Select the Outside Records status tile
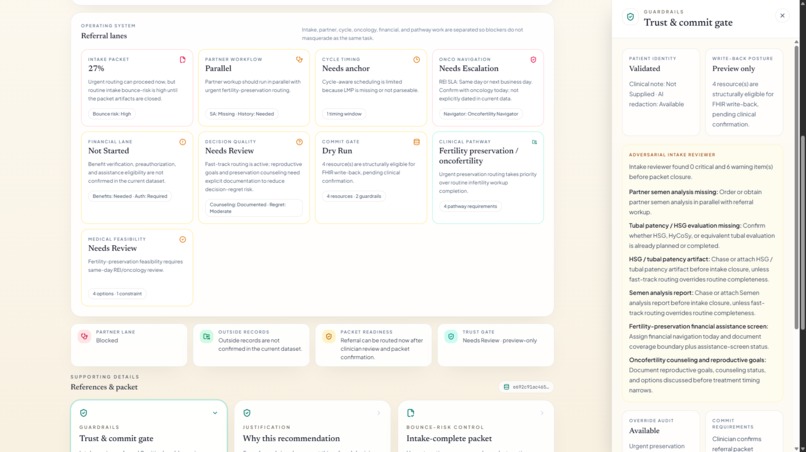The height and width of the screenshot is (452, 806). (x=251, y=345)
